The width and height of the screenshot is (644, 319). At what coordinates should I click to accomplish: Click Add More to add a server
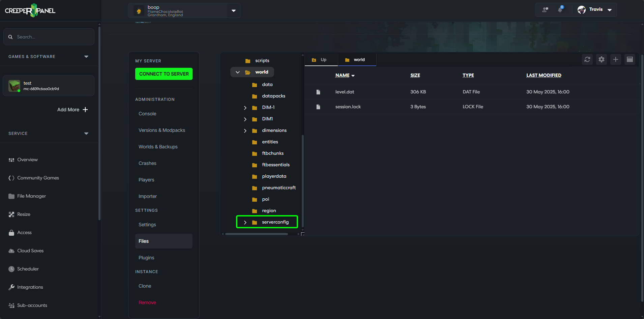click(x=72, y=110)
